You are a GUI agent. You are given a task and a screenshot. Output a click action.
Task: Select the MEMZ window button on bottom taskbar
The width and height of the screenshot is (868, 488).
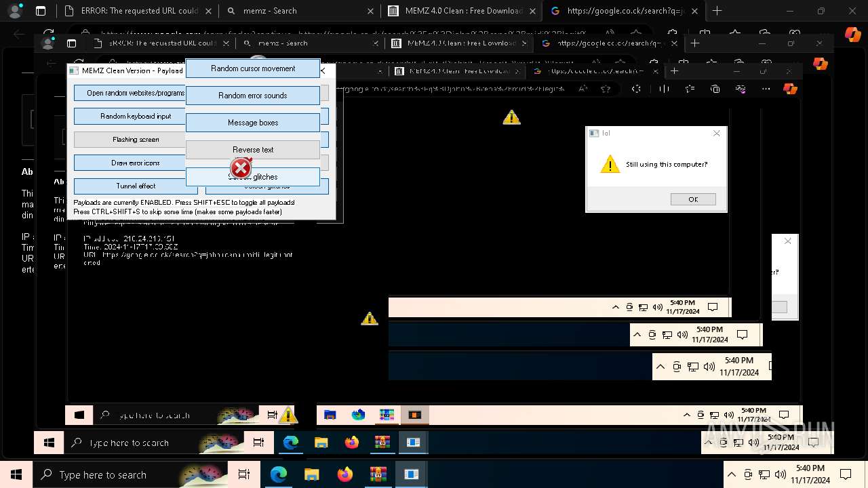[x=411, y=474]
